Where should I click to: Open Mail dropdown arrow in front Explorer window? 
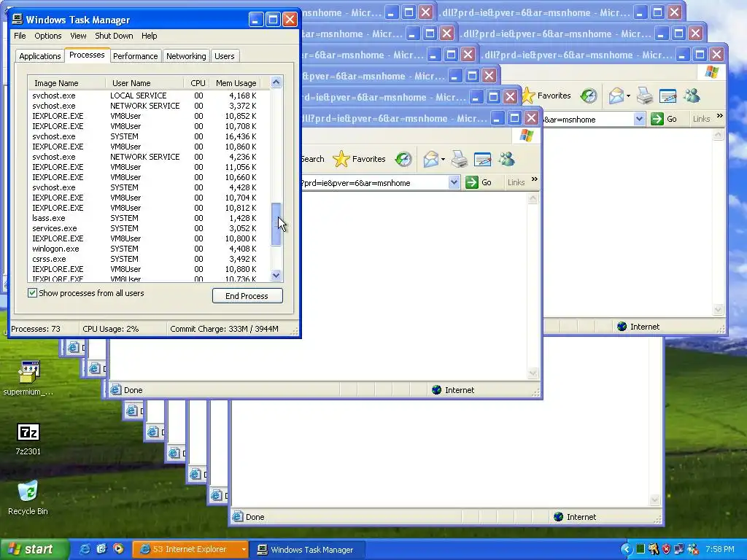(443, 160)
